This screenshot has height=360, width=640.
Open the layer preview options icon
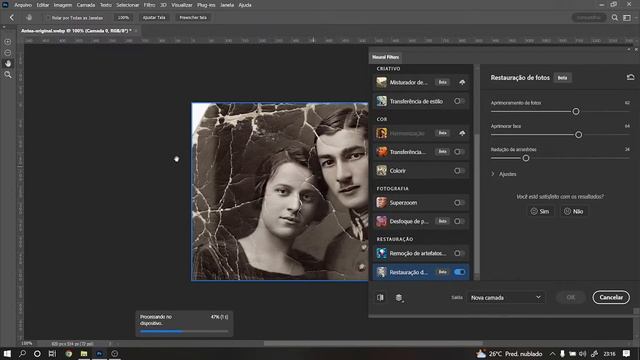[399, 298]
